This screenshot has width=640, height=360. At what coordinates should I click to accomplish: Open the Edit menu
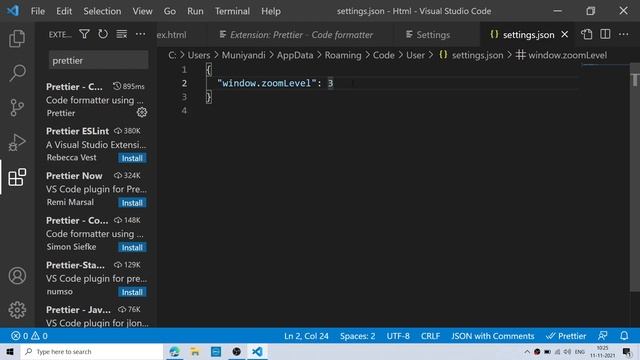pyautogui.click(x=64, y=11)
